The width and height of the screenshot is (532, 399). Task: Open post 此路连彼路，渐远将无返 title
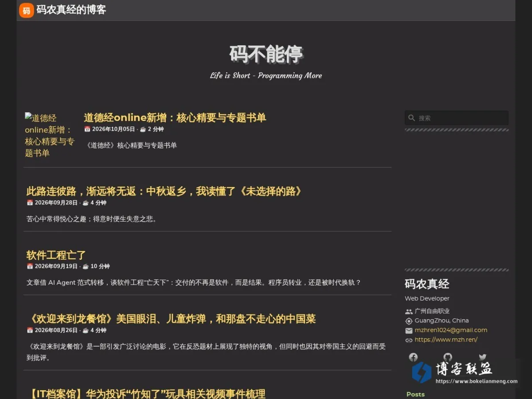pos(164,191)
